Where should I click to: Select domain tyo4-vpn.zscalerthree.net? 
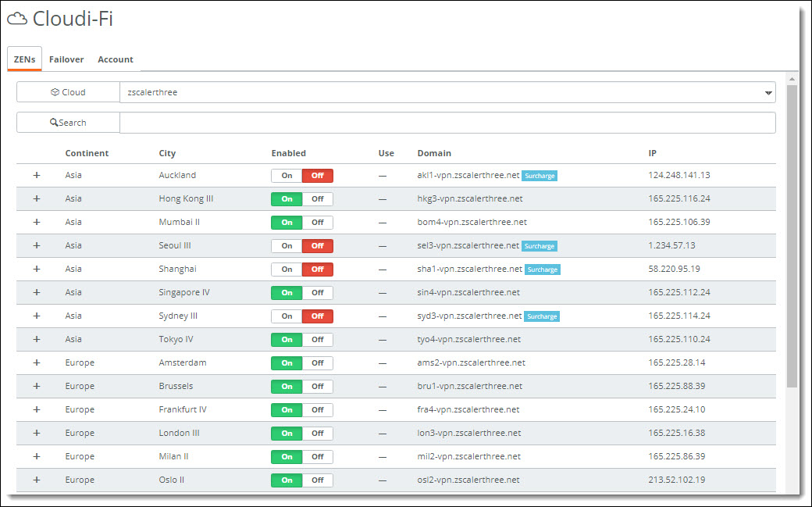468,339
